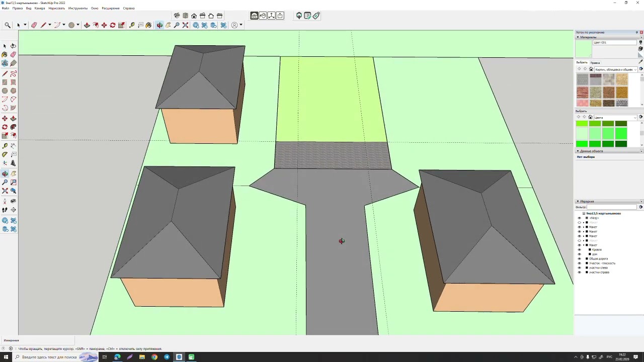The width and height of the screenshot is (644, 362).
Task: Select the 3D Text tool in left palette
Action: (x=13, y=163)
